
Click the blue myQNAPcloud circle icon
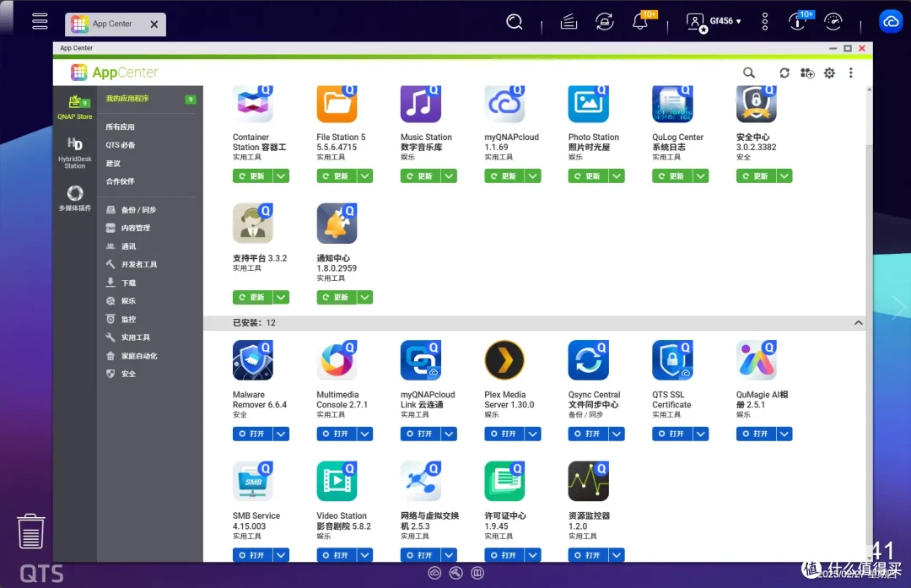(x=892, y=22)
